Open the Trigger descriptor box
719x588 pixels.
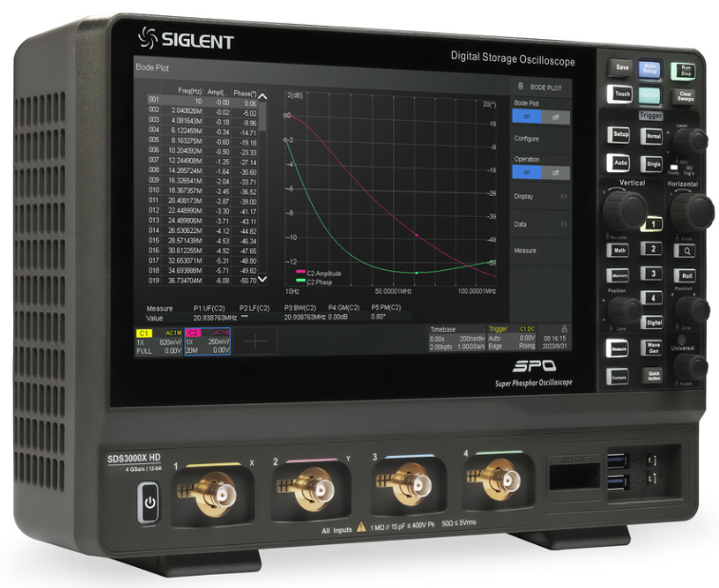[512, 338]
